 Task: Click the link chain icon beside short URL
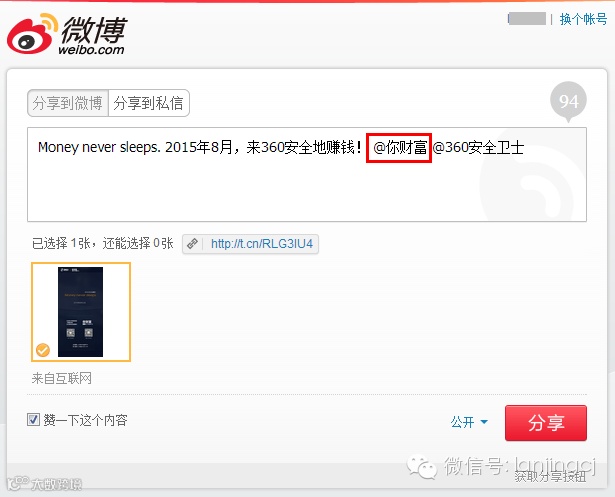(192, 244)
